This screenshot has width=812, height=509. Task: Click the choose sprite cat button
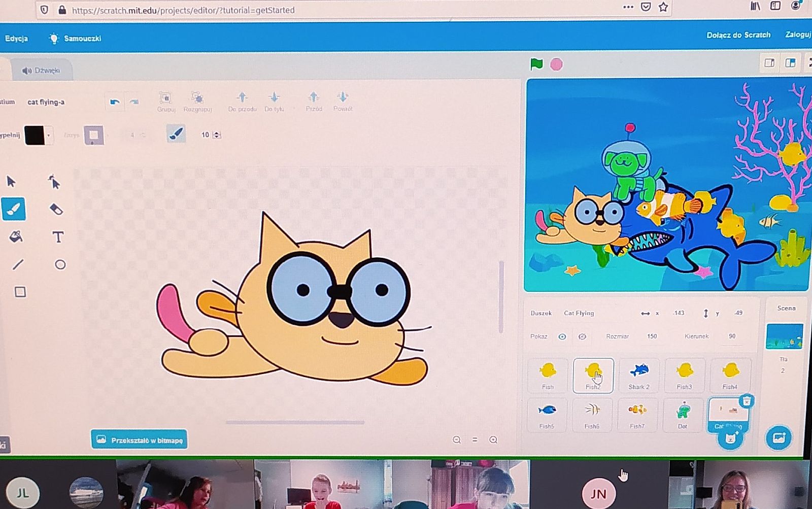[730, 438]
